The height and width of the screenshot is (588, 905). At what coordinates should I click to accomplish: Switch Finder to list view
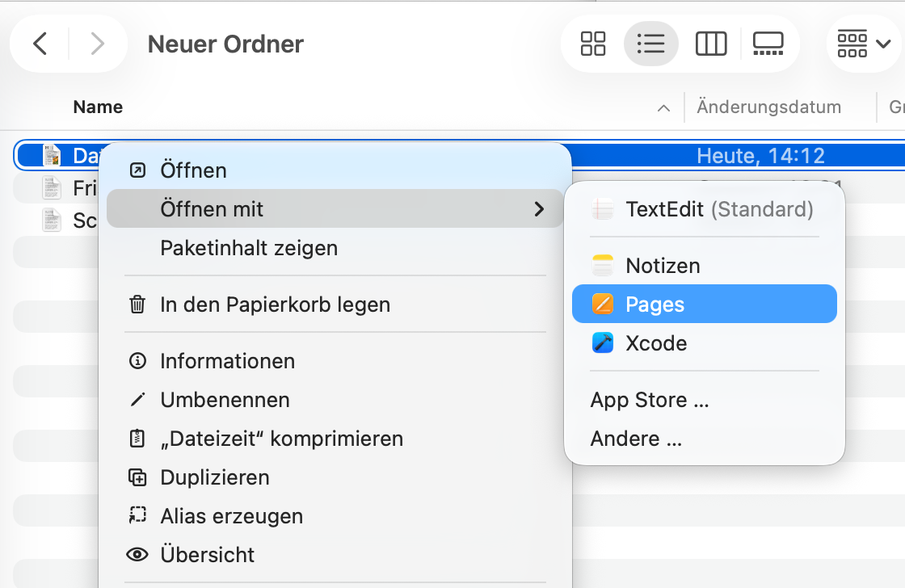click(650, 44)
